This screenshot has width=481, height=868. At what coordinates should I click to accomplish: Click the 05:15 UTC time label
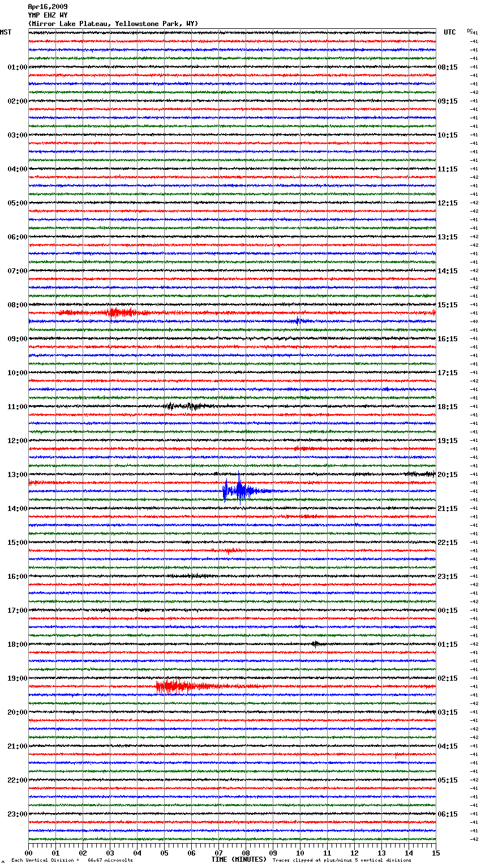[x=448, y=780]
